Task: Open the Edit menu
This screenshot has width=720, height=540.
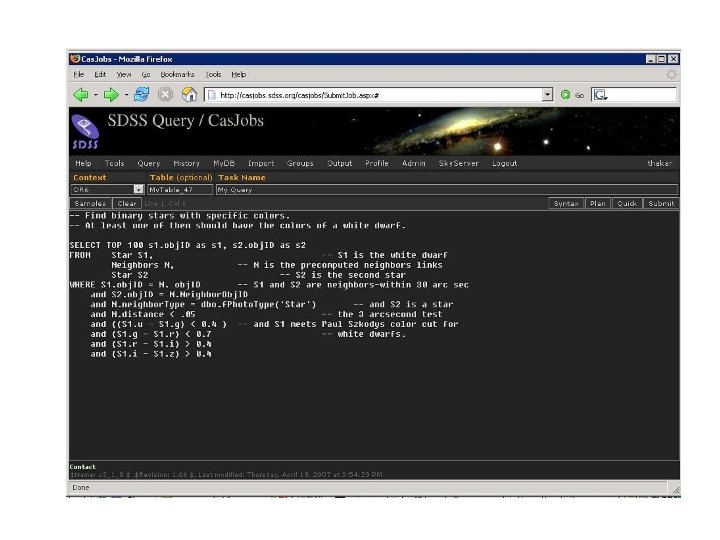Action: (x=100, y=74)
